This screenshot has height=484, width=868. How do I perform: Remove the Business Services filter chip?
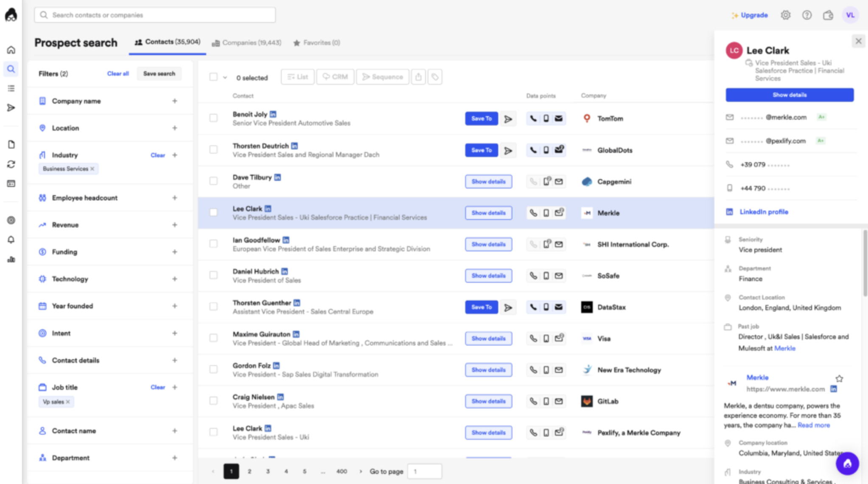point(93,169)
